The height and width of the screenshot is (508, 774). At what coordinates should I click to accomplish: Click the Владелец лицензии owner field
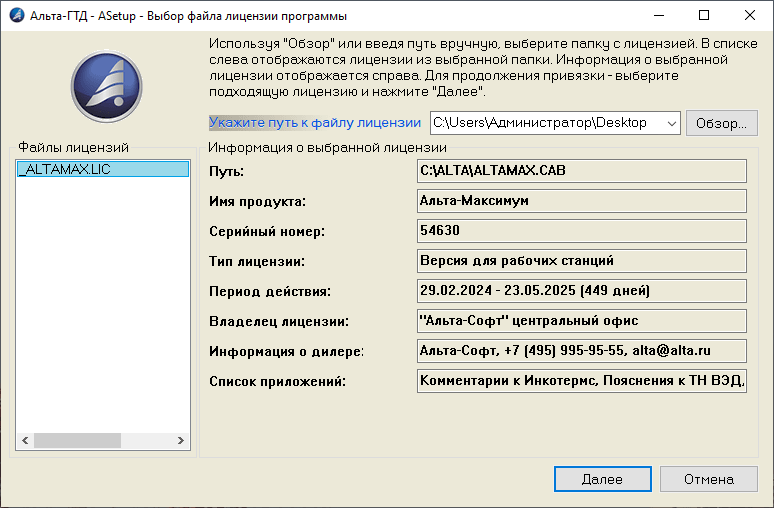pos(581,321)
